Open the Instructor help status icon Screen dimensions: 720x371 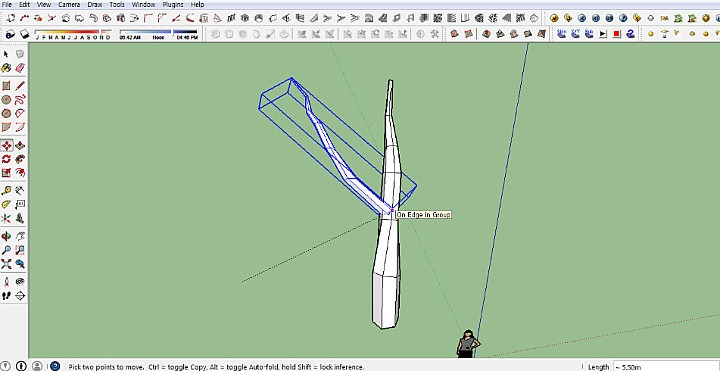(x=55, y=366)
